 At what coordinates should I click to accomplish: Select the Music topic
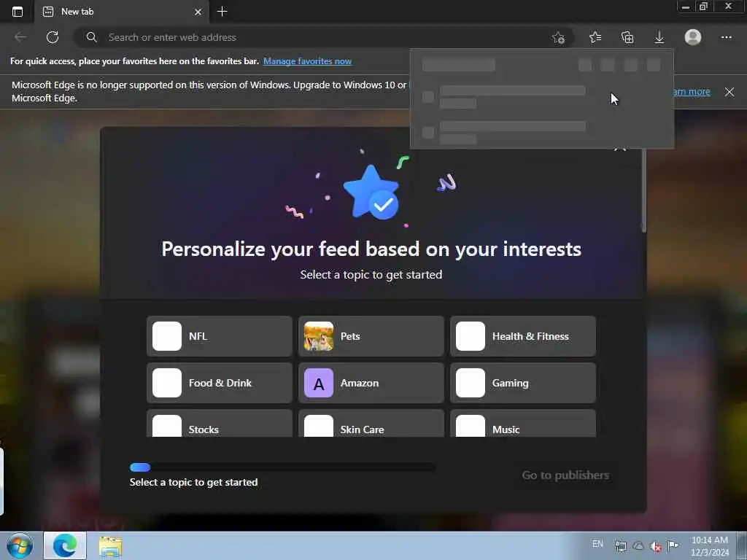click(x=523, y=424)
